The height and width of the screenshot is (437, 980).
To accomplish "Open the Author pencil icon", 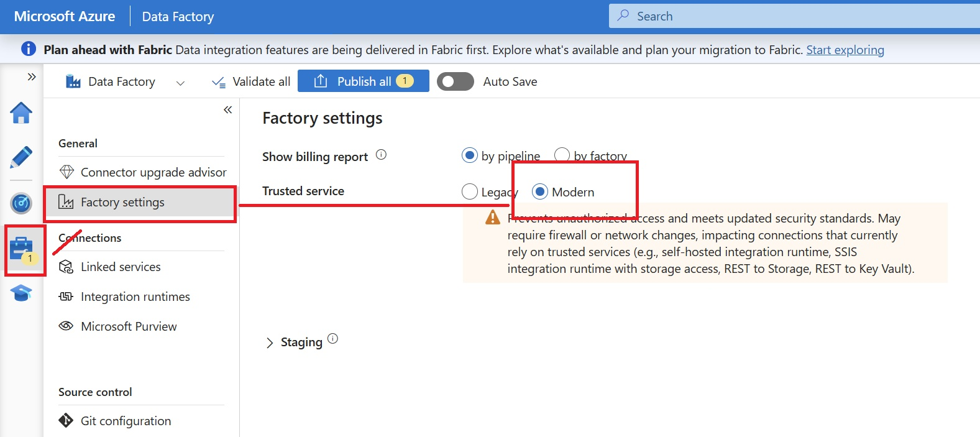I will (x=21, y=157).
